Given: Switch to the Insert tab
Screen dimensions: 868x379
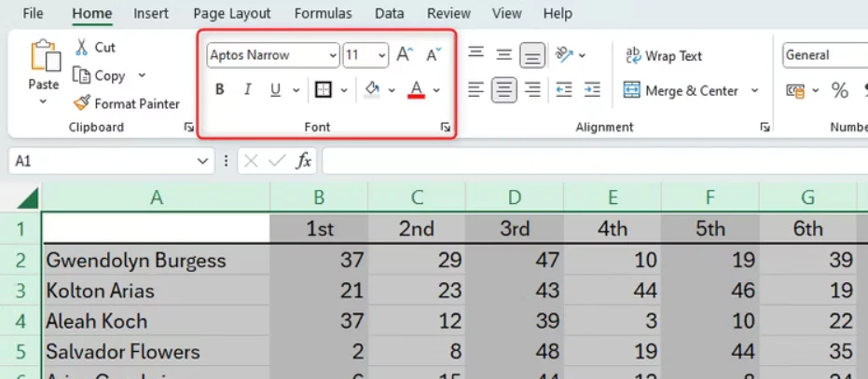Looking at the screenshot, I should 151,14.
